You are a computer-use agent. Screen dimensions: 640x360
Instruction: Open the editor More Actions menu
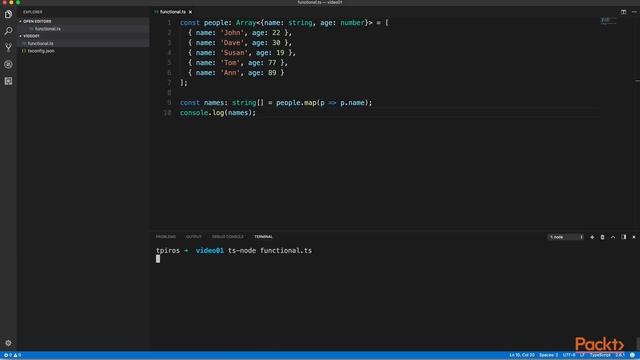(634, 12)
